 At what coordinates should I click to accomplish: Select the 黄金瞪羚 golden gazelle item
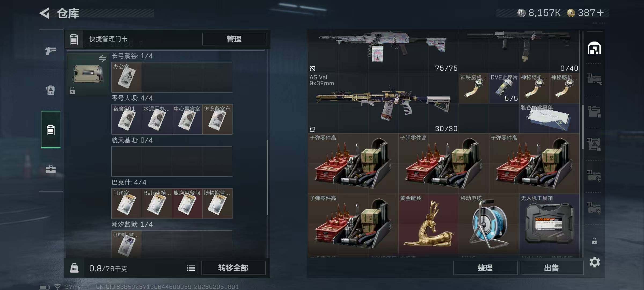pos(429,224)
